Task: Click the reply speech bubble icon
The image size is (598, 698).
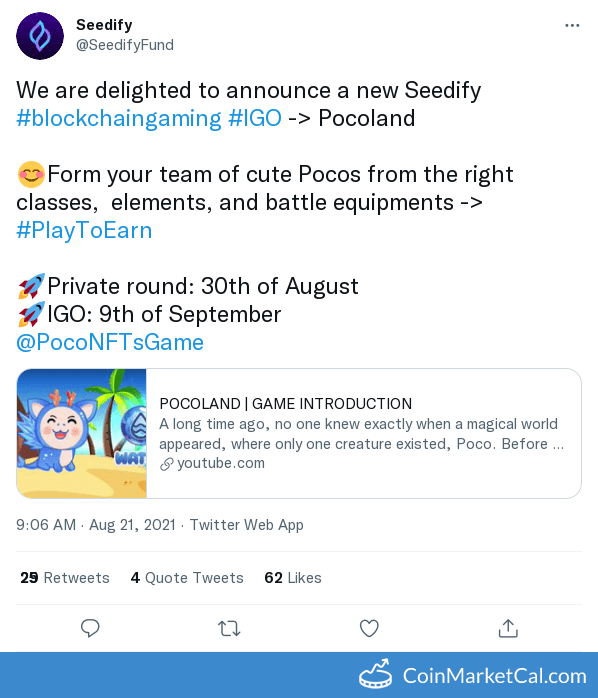Action: point(90,628)
